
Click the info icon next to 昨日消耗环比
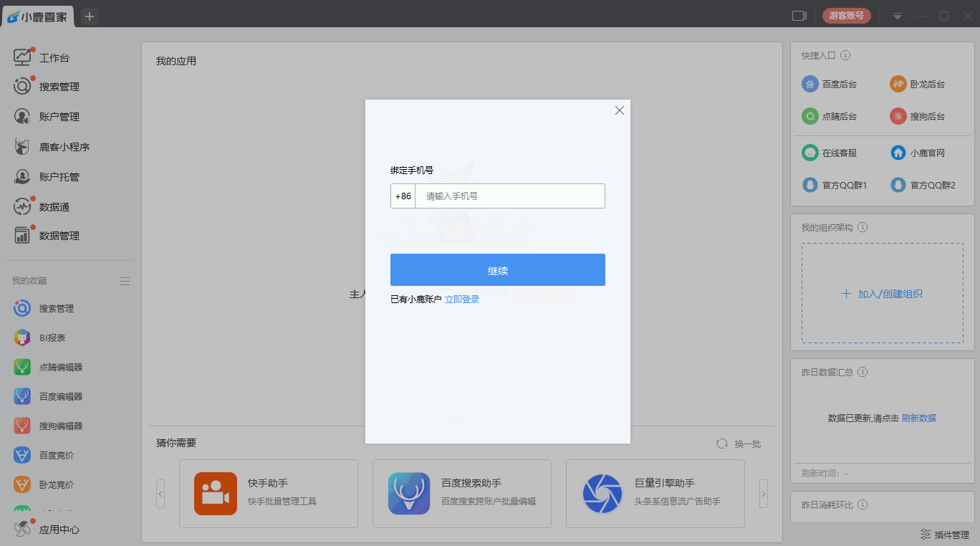(863, 505)
